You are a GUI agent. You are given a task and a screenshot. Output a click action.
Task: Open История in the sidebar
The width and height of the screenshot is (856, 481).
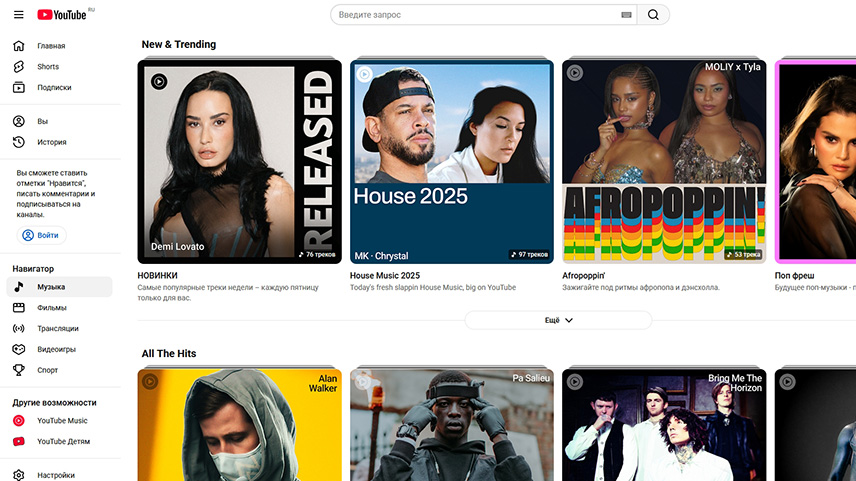tap(52, 142)
